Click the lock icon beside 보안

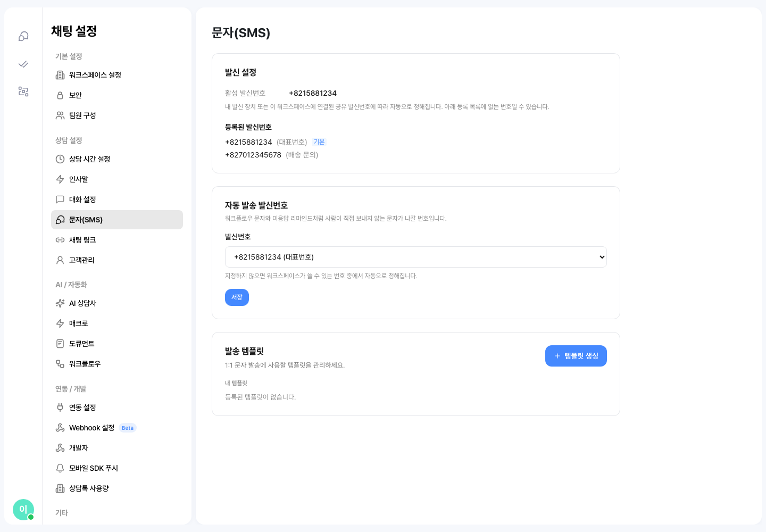(x=60, y=95)
